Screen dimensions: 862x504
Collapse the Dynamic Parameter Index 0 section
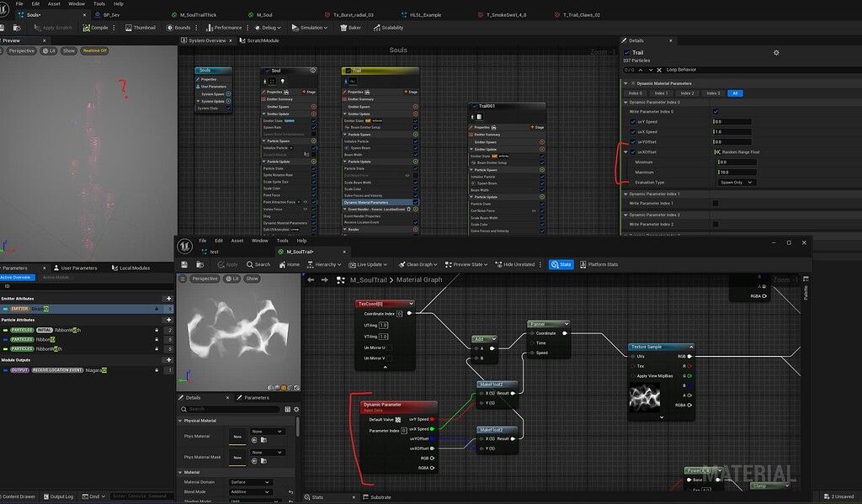coord(625,102)
